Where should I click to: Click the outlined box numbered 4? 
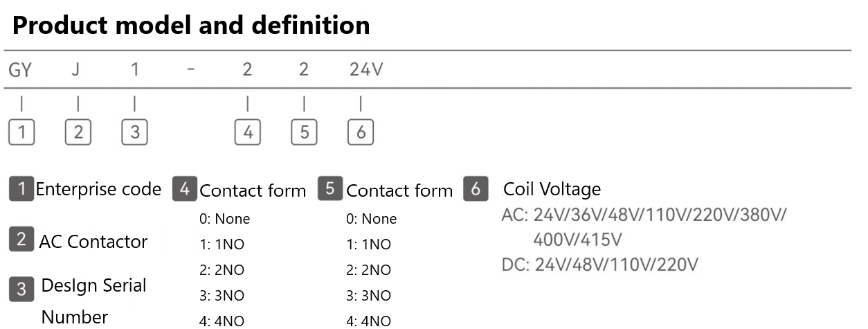248,132
